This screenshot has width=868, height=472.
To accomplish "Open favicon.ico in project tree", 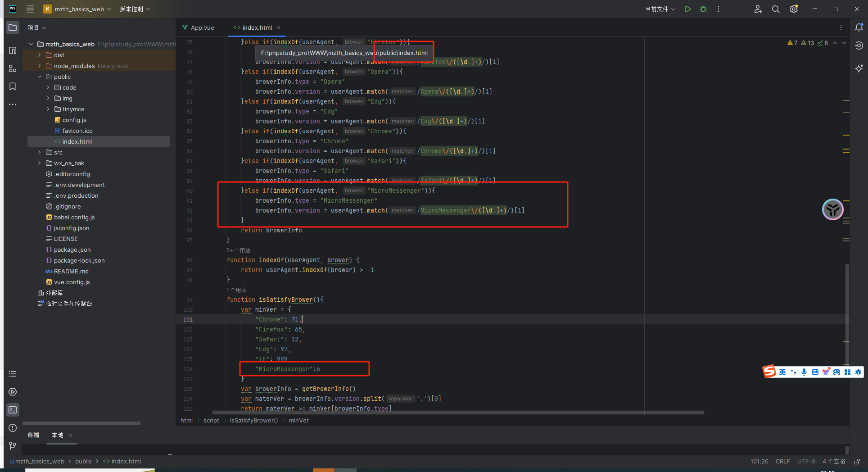I will click(x=73, y=131).
